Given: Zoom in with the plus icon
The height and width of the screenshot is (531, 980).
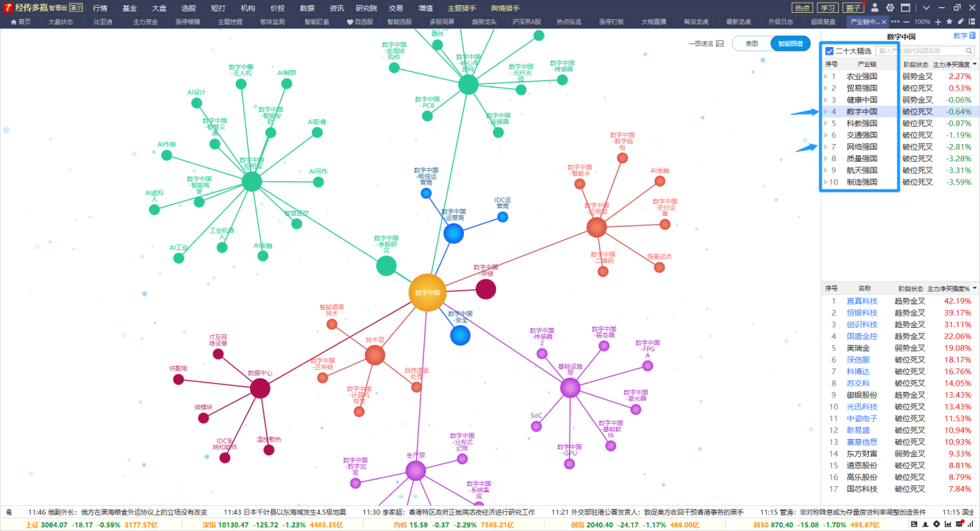Looking at the screenshot, I should [x=938, y=22].
